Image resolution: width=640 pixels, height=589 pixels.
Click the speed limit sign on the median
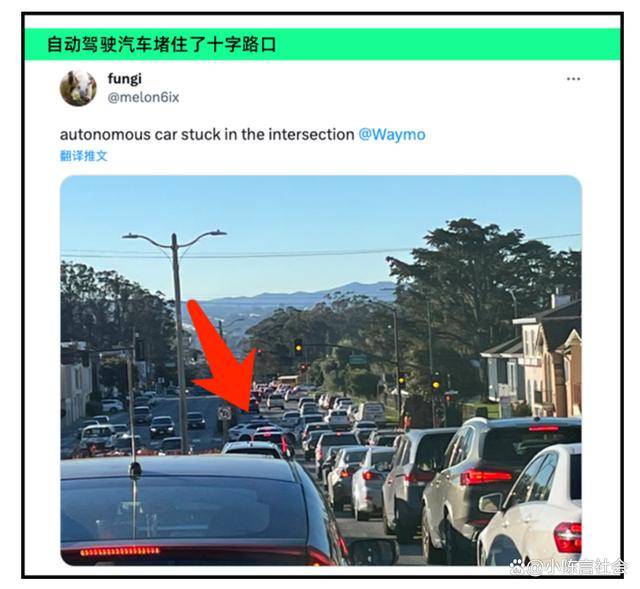pyautogui.click(x=224, y=413)
